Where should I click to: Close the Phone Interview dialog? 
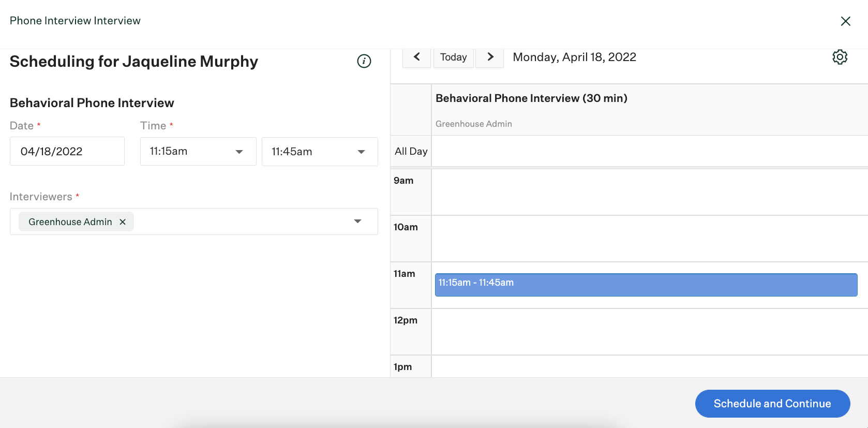click(x=845, y=21)
